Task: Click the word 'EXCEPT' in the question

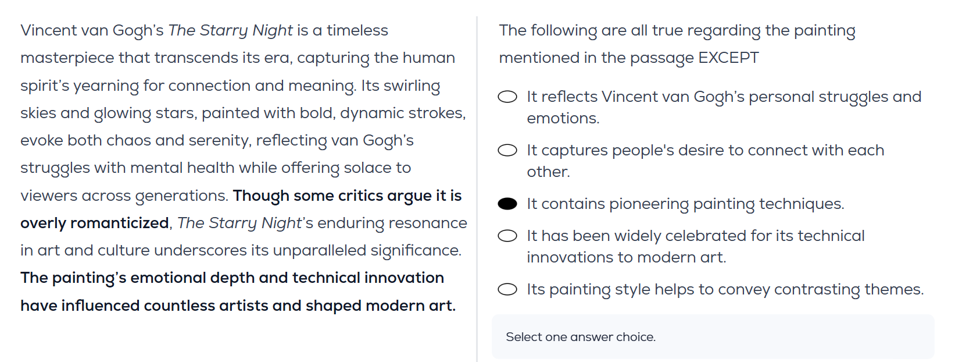Action: click(x=728, y=58)
